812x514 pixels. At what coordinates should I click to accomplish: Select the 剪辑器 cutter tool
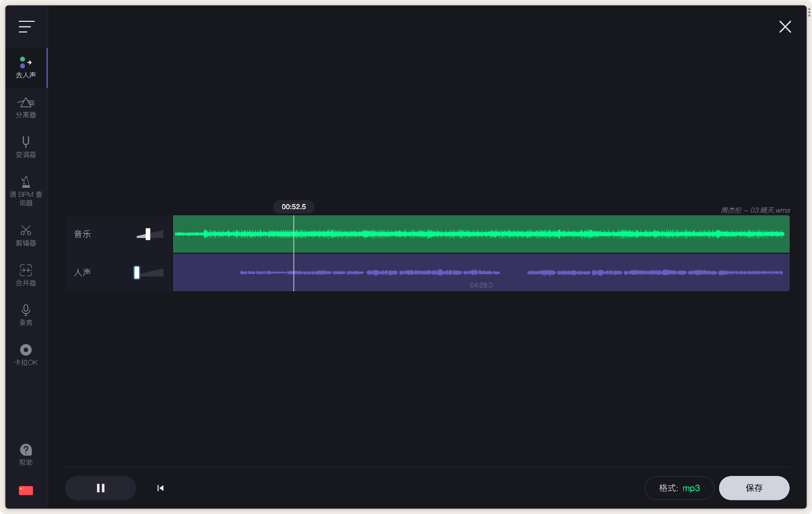click(26, 235)
